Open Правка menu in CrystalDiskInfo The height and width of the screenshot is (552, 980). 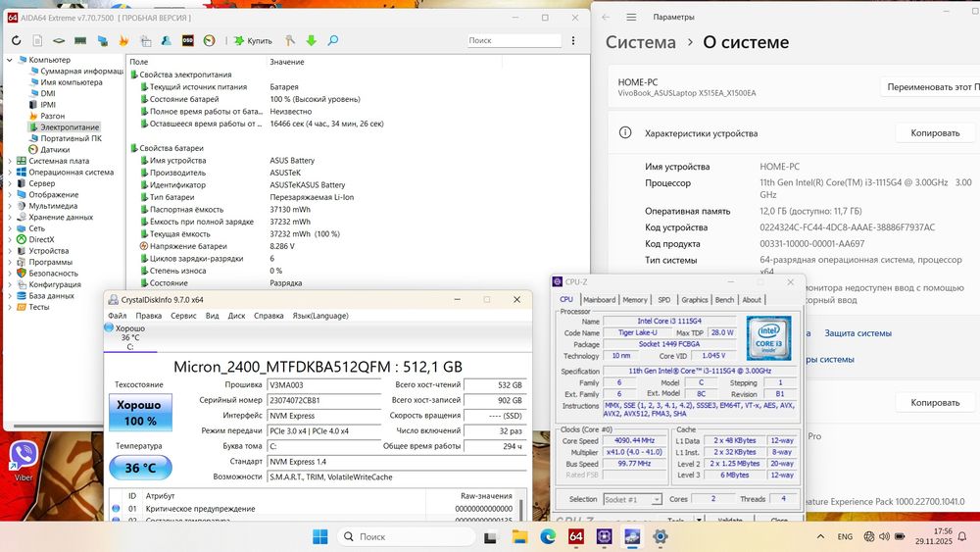[x=149, y=316]
